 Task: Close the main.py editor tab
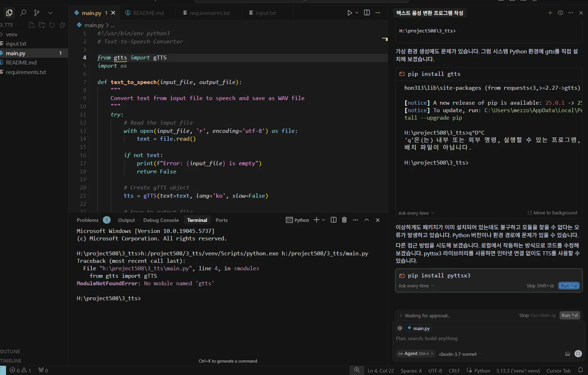coord(113,13)
